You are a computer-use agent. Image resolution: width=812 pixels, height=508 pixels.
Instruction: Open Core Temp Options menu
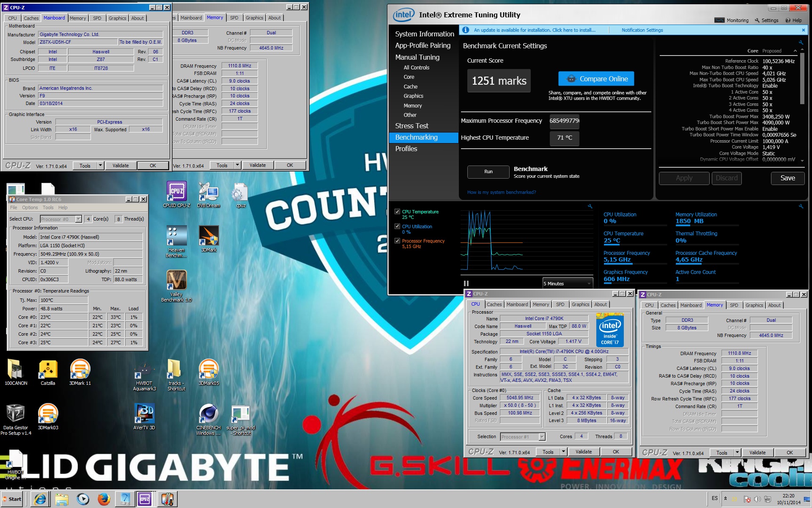point(30,207)
